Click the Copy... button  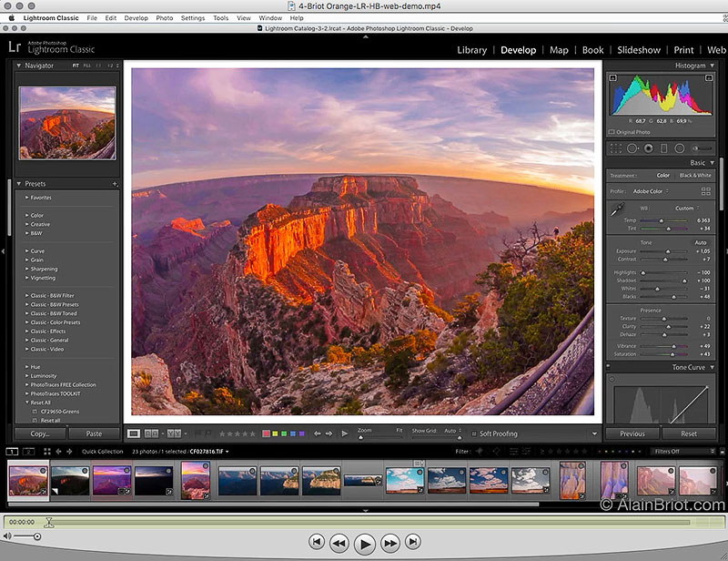click(x=40, y=433)
